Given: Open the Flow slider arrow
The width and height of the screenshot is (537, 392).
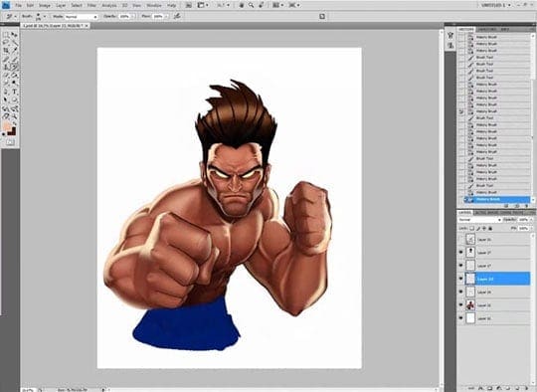Looking at the screenshot, I should click(166, 16).
